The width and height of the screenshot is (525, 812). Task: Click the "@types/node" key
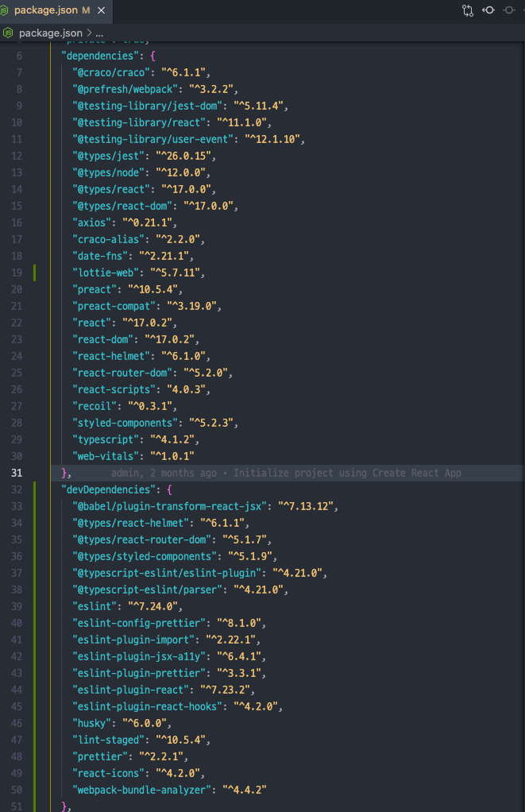click(x=108, y=172)
